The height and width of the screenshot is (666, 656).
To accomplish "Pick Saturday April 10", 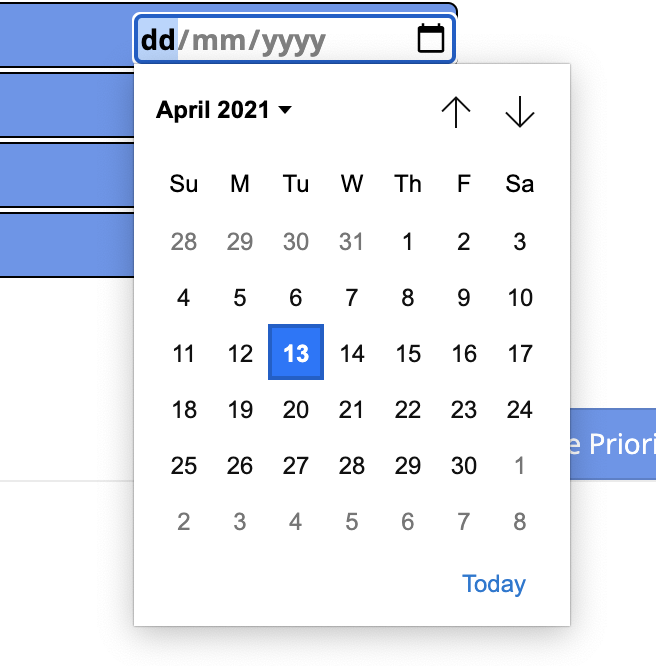I will click(520, 298).
